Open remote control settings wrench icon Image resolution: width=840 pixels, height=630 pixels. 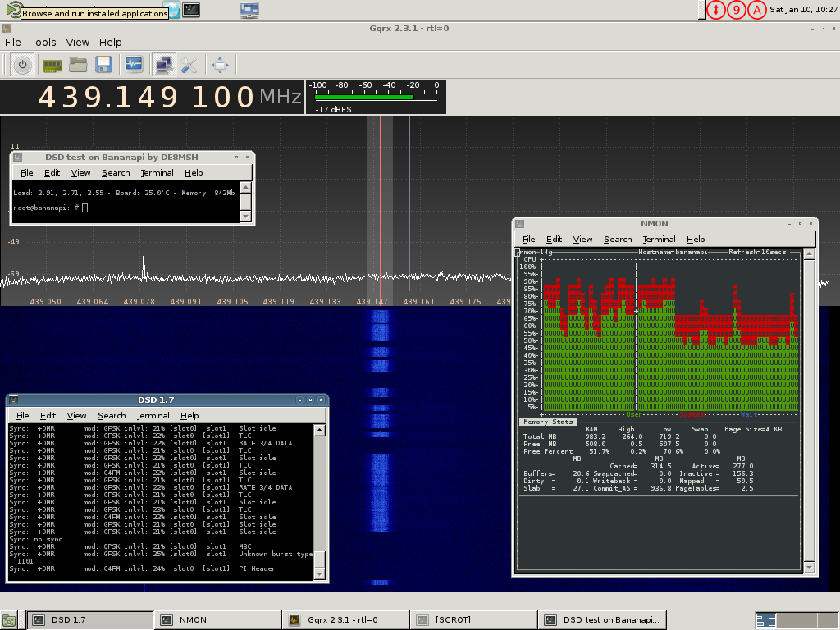click(189, 65)
